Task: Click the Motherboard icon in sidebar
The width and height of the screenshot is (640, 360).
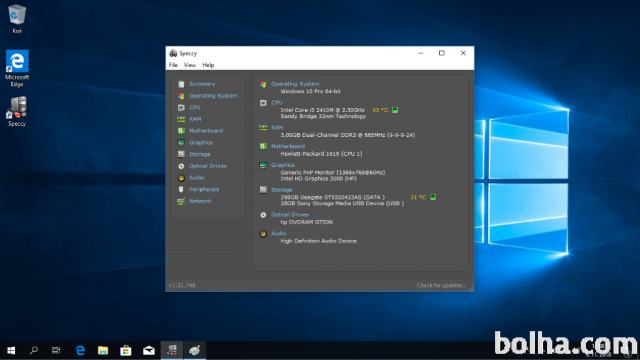Action: pyautogui.click(x=181, y=131)
